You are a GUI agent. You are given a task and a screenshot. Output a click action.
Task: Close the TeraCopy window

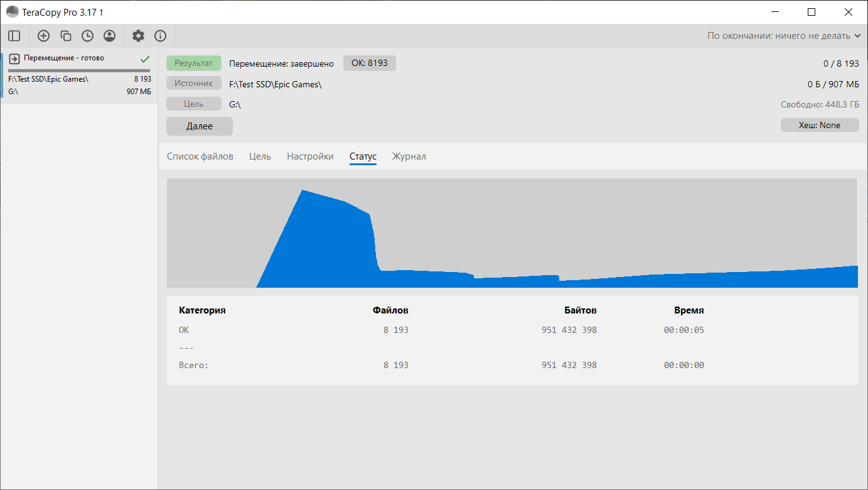pyautogui.click(x=848, y=12)
